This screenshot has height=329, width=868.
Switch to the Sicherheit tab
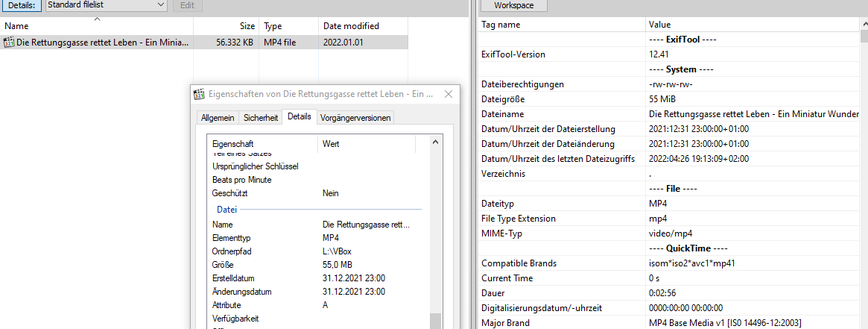tap(261, 117)
